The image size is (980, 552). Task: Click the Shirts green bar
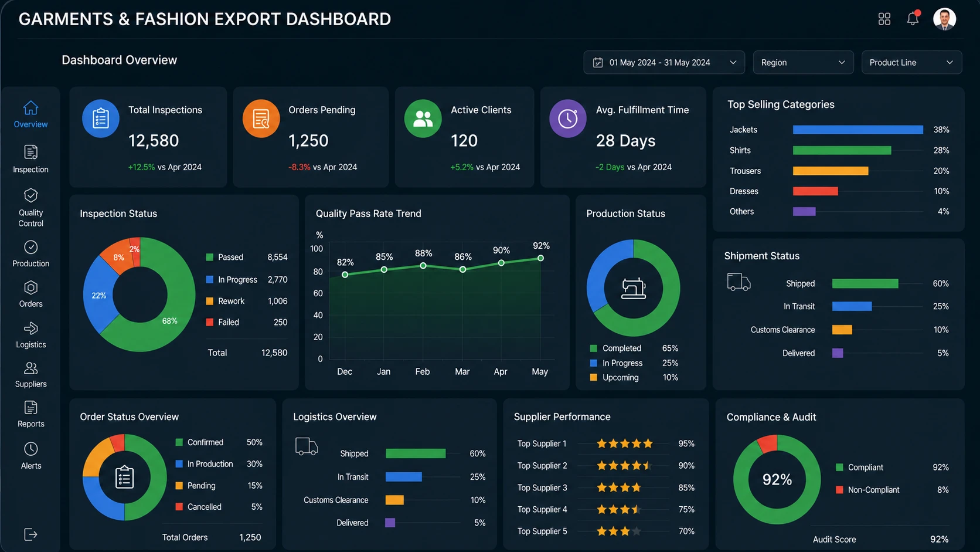tap(842, 150)
